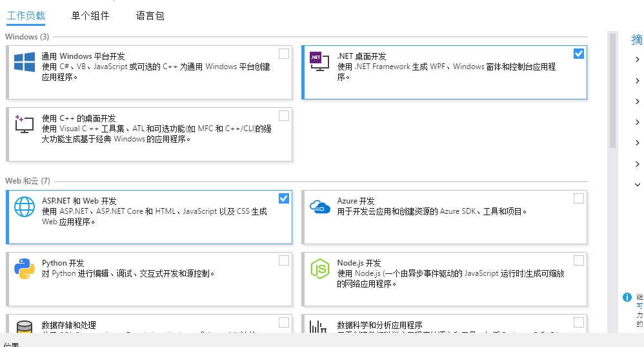Uncheck the ASP.NET 和 Web 开发 checkbox
The image size is (644, 347).
(x=284, y=198)
